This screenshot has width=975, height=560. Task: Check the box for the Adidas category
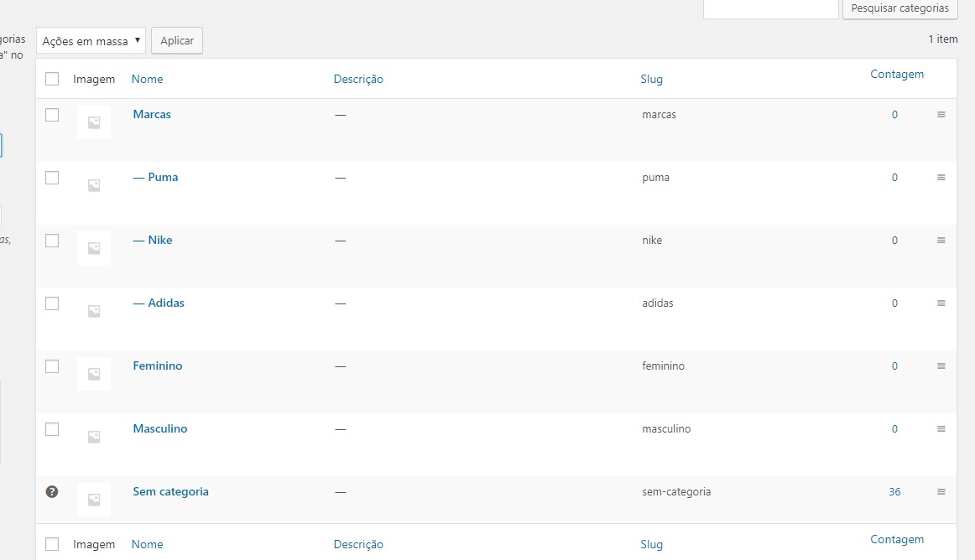52,303
